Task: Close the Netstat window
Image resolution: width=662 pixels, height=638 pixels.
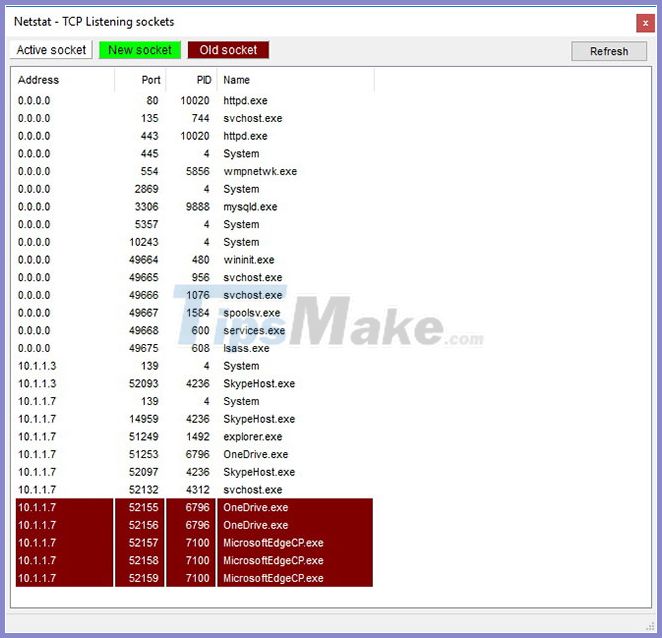Action: point(645,23)
